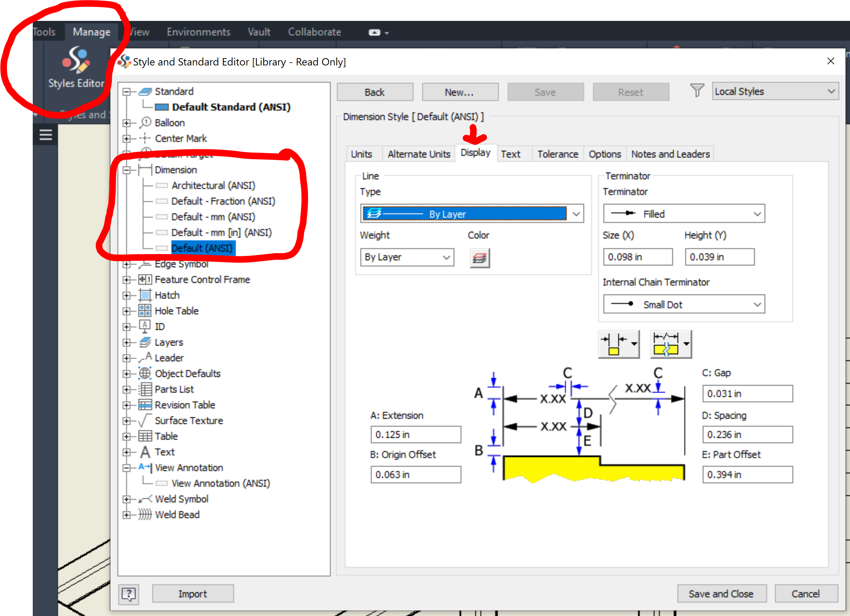The width and height of the screenshot is (850, 616).
Task: Select Architectural (ANSI) dimension style
Action: coord(213,186)
